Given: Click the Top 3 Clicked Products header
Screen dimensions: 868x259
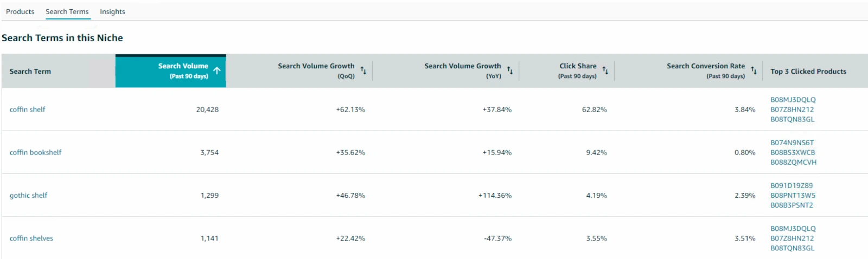Looking at the screenshot, I should pyautogui.click(x=808, y=72).
